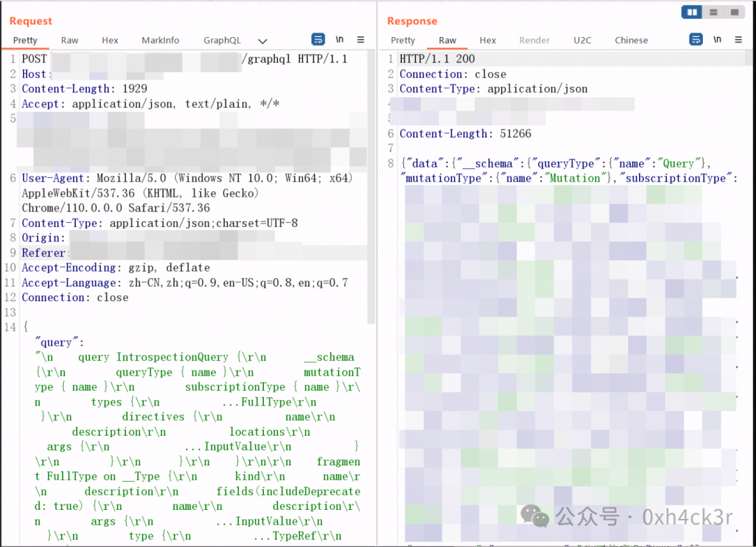Click the "query": key in request body
Viewport: 756px width, 547px height.
click(x=59, y=342)
